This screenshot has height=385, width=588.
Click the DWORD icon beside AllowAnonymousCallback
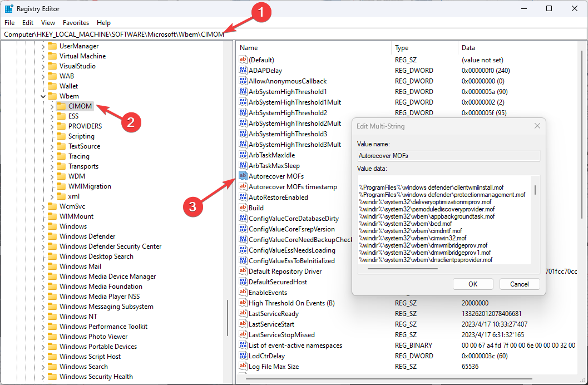[243, 81]
